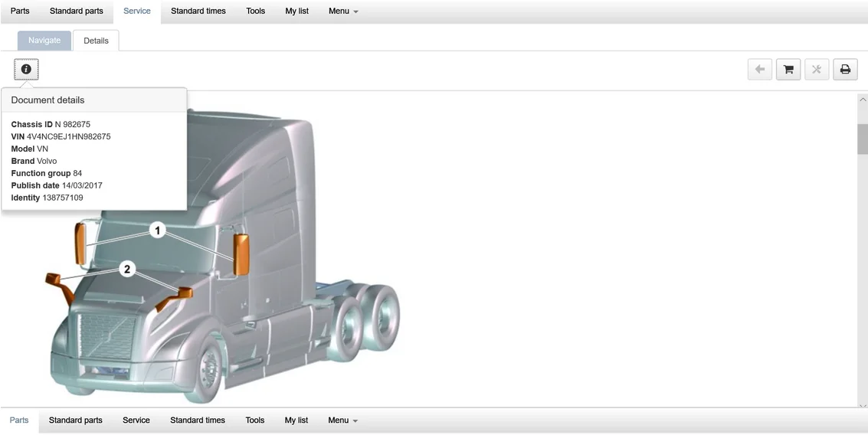The height and width of the screenshot is (435, 868).
Task: Open My list in the header navigation
Action: pos(296,11)
